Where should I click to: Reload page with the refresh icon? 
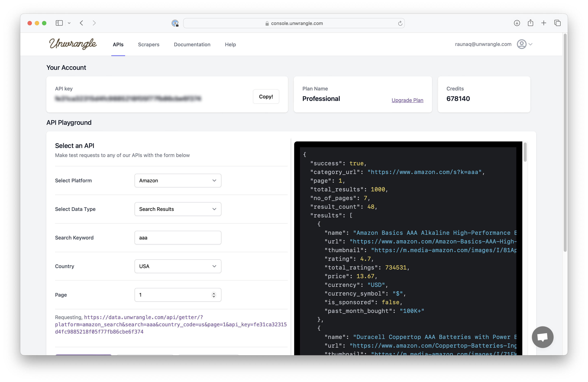pos(400,24)
